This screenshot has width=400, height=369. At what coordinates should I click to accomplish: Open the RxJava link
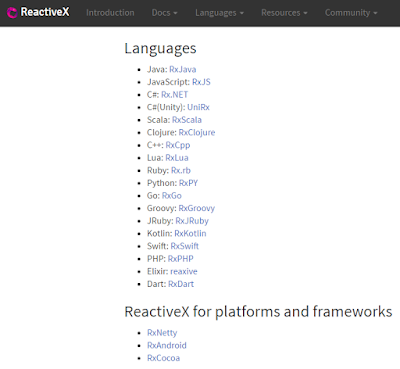(183, 69)
